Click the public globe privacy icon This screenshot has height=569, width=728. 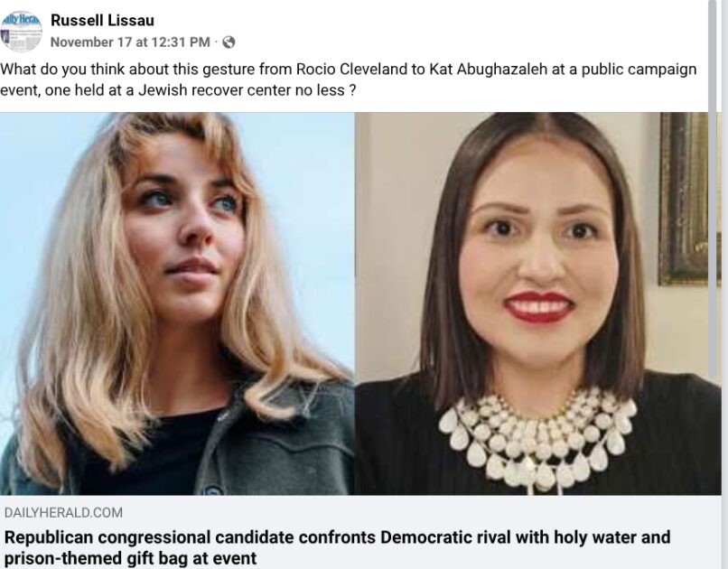click(229, 42)
